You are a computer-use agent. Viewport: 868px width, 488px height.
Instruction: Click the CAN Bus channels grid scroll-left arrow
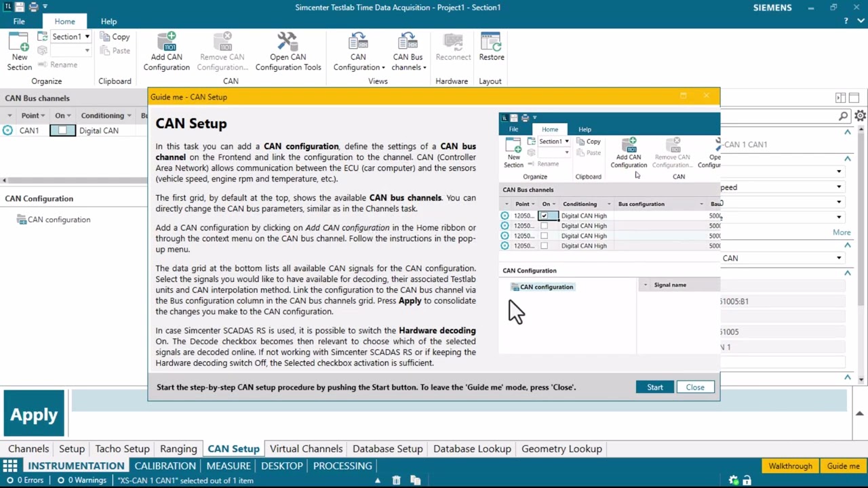(x=5, y=180)
